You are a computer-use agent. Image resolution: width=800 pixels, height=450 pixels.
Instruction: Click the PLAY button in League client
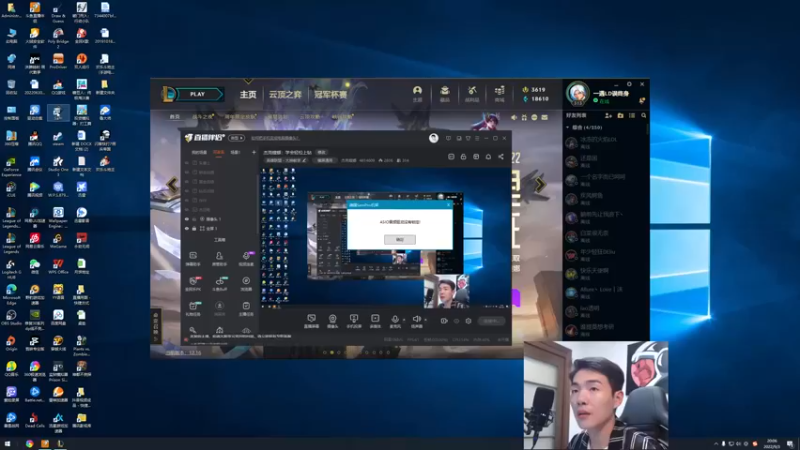pyautogui.click(x=197, y=94)
